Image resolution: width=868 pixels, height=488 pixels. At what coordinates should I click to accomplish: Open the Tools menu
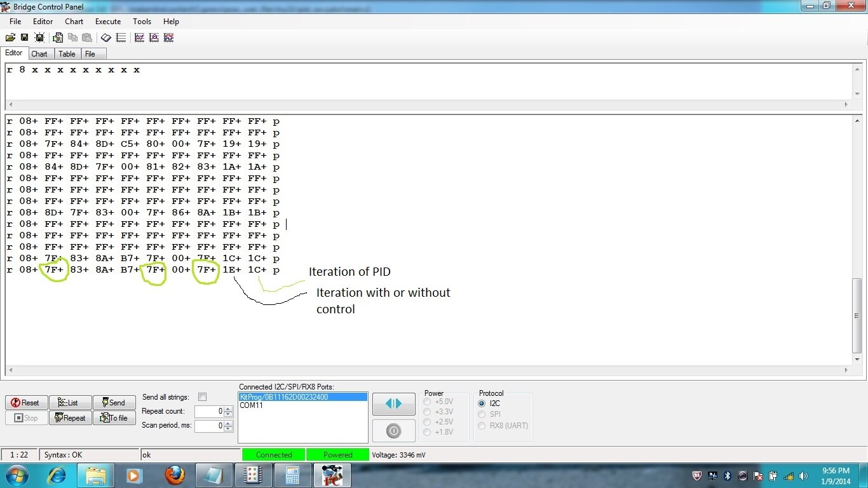tap(142, 22)
